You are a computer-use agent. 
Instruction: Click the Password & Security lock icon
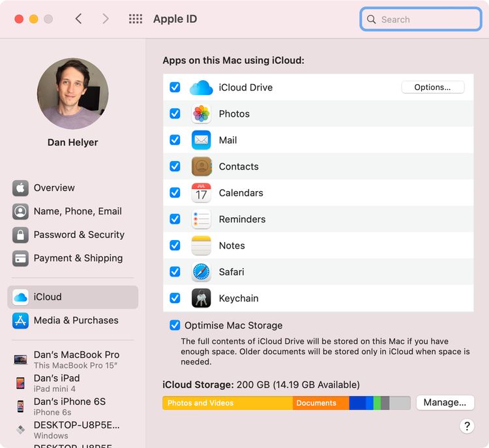[20, 235]
